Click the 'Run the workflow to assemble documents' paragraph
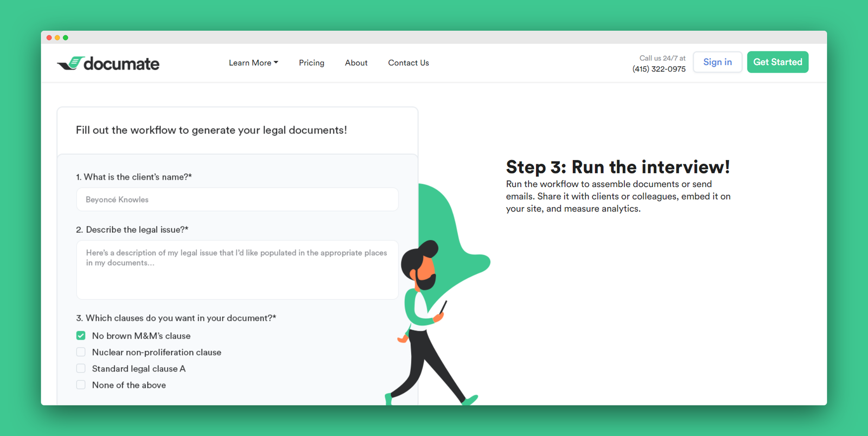The width and height of the screenshot is (868, 436). click(618, 196)
